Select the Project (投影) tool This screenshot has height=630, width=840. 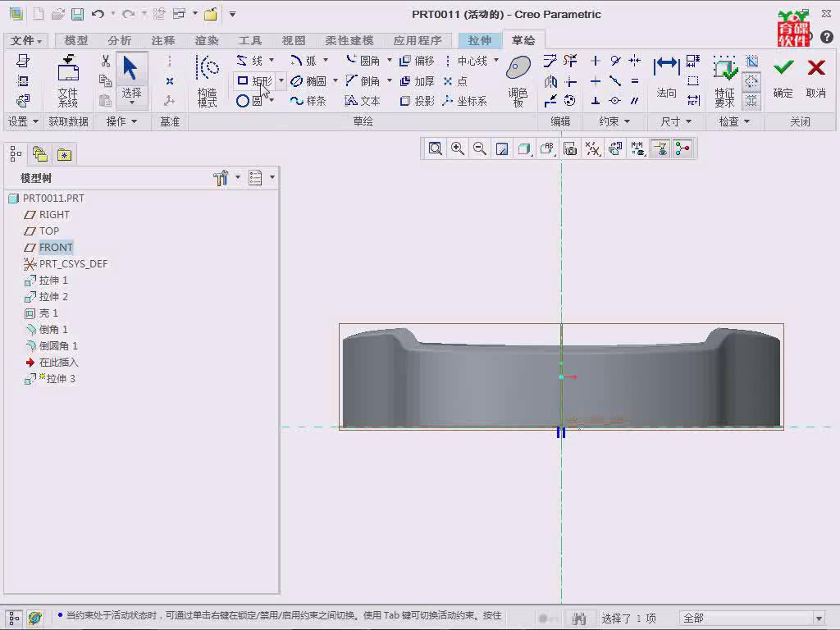pyautogui.click(x=418, y=101)
